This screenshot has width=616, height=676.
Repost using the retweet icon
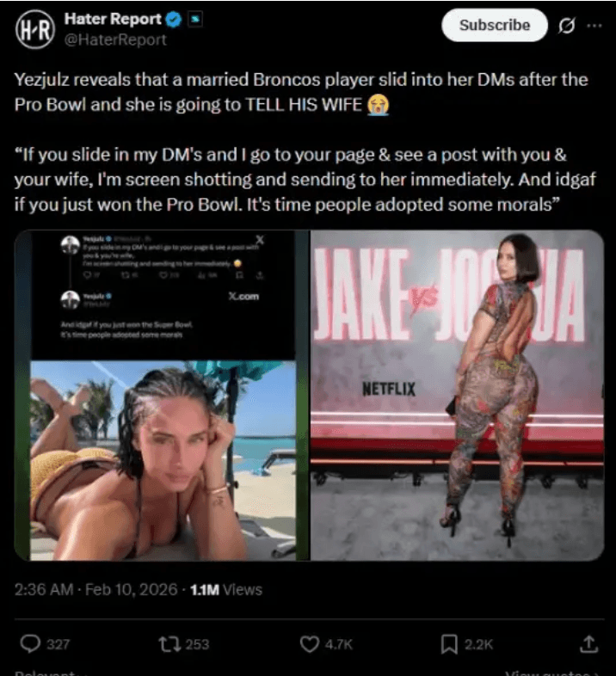(x=167, y=644)
